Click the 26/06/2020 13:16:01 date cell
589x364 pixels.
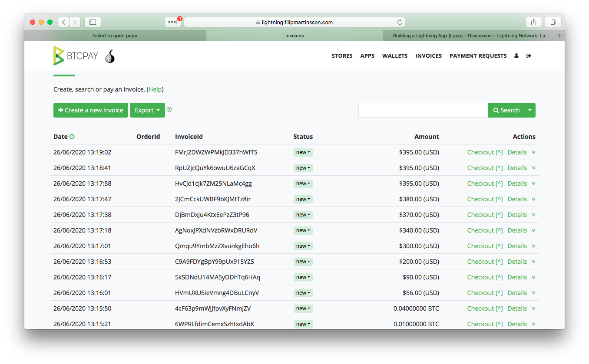point(82,293)
